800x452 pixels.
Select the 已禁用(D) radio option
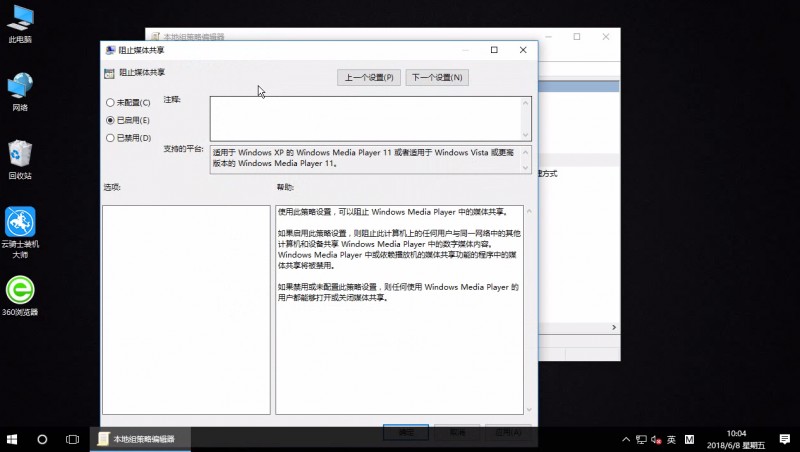point(129,138)
